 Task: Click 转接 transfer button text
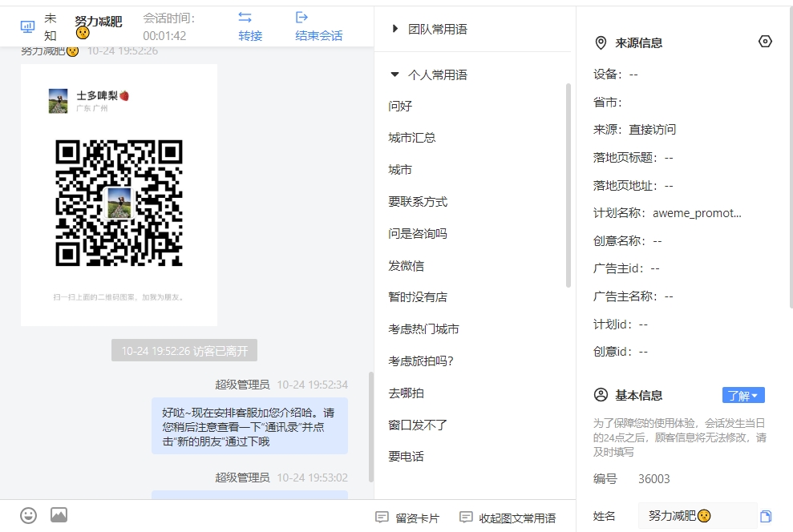250,36
